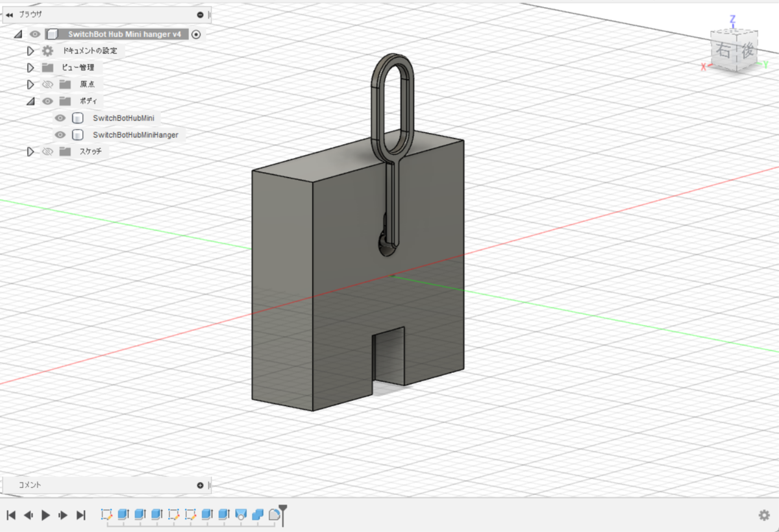Click the 原点 folder icon
The height and width of the screenshot is (532, 779).
tap(64, 84)
